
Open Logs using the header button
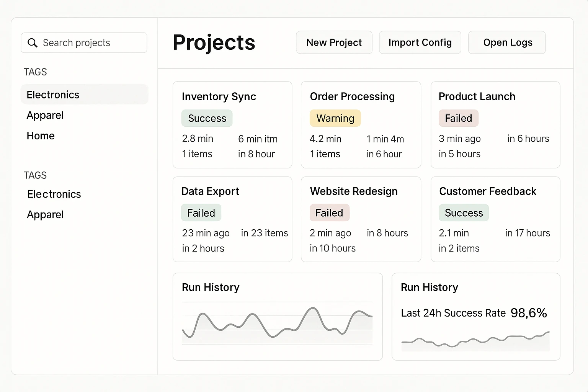coord(507,42)
